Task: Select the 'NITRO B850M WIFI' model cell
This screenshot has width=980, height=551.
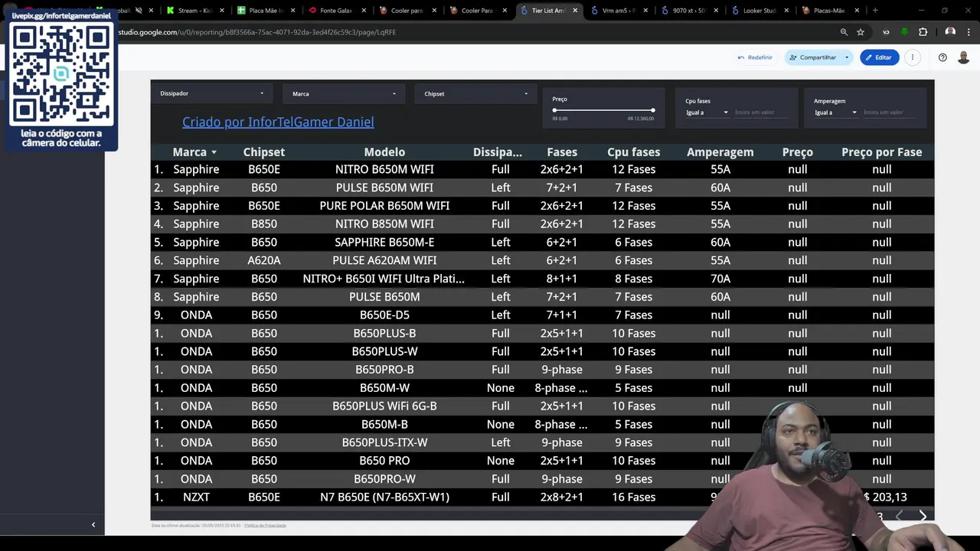Action: (x=384, y=224)
